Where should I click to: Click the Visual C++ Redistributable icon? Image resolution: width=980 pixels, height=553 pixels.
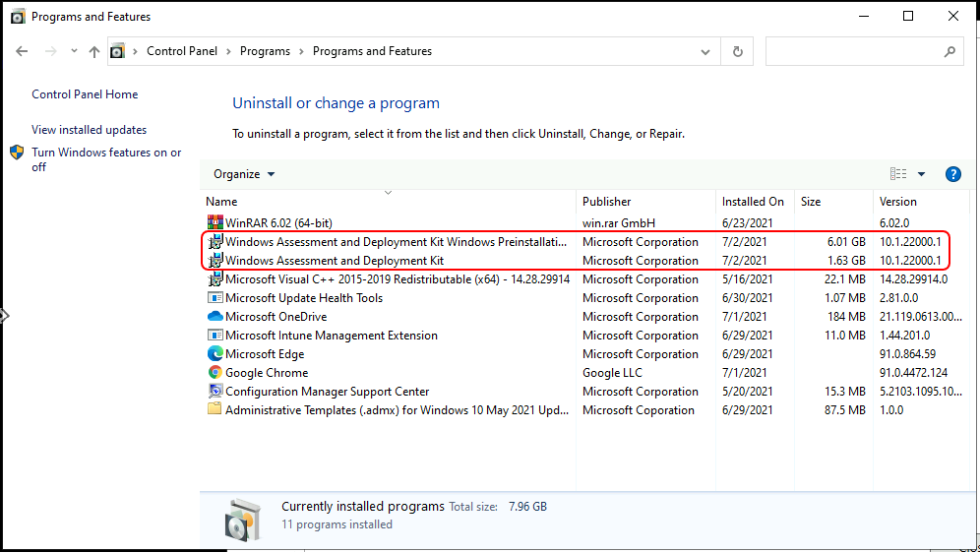(x=215, y=278)
